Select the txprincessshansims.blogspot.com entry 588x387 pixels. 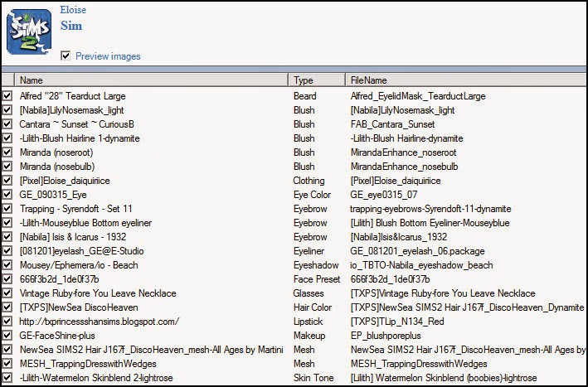click(100, 322)
